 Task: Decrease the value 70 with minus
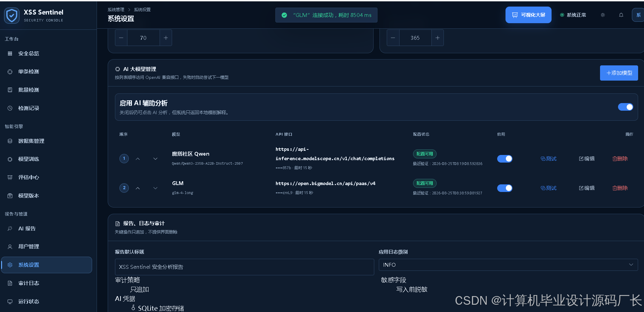(x=121, y=38)
